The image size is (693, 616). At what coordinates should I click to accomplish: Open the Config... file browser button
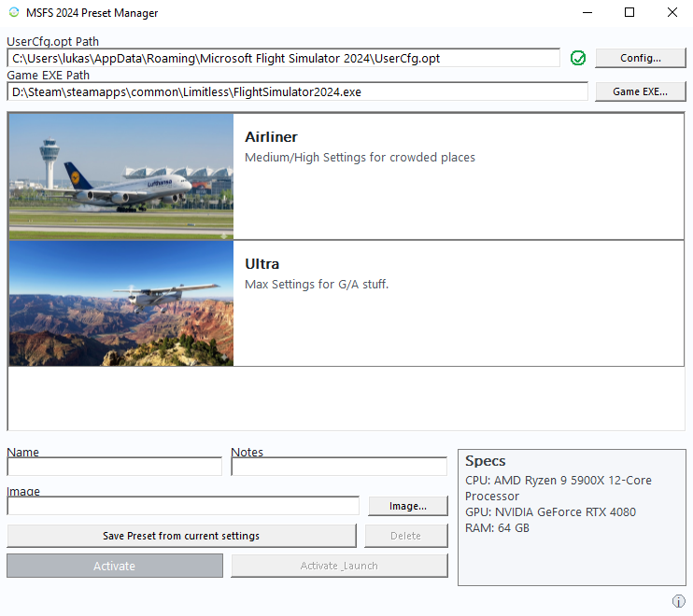pos(640,58)
